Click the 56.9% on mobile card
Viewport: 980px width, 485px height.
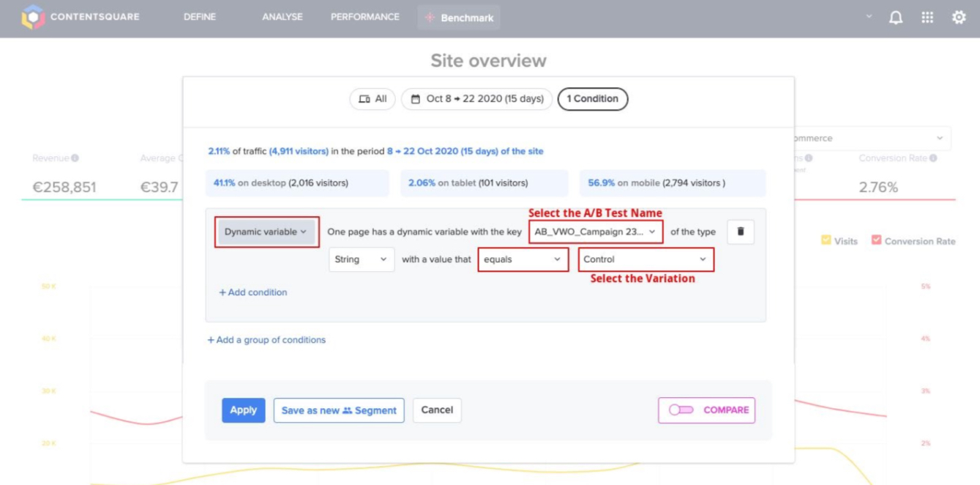tap(673, 183)
